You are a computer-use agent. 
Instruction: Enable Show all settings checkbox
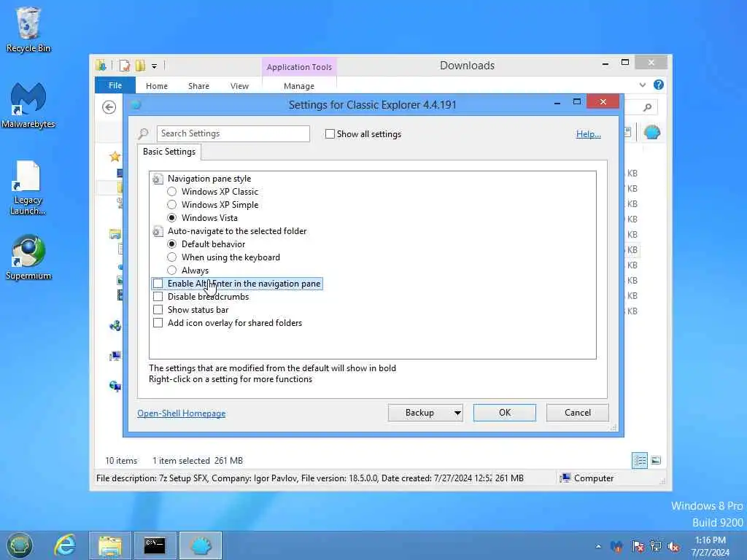pos(330,134)
